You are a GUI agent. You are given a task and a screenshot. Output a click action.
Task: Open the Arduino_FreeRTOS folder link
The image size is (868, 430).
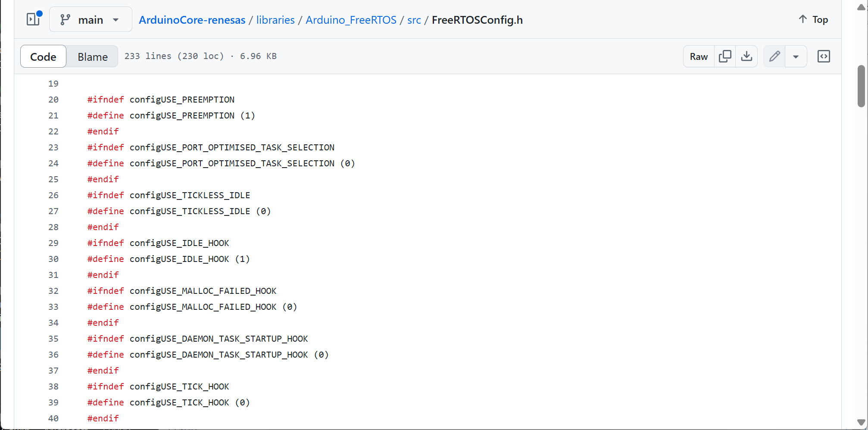[351, 20]
